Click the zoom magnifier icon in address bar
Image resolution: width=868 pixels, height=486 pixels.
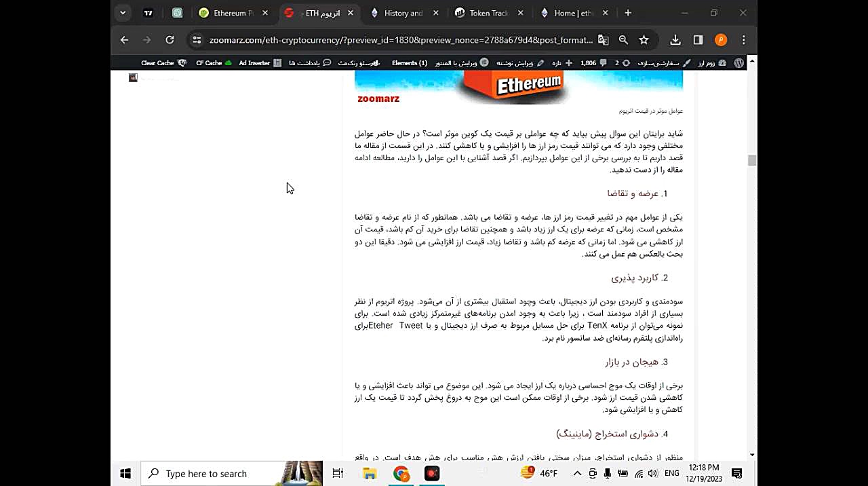point(623,40)
